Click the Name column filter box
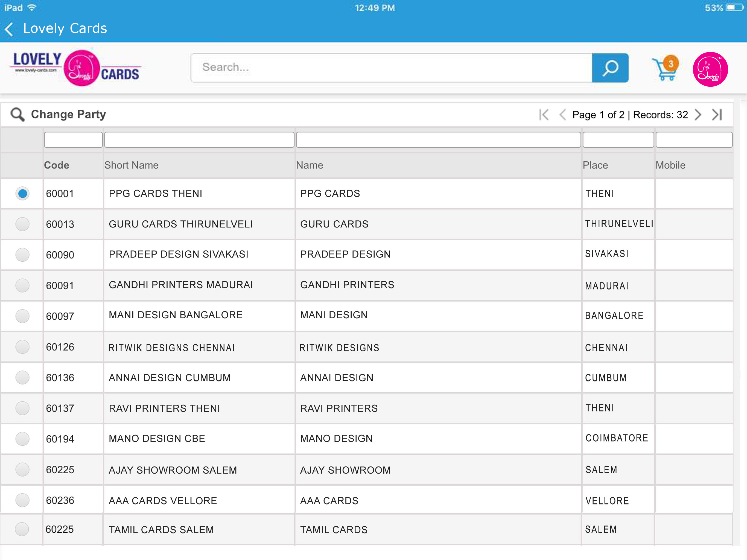Viewport: 747px width, 560px height. coord(438,139)
